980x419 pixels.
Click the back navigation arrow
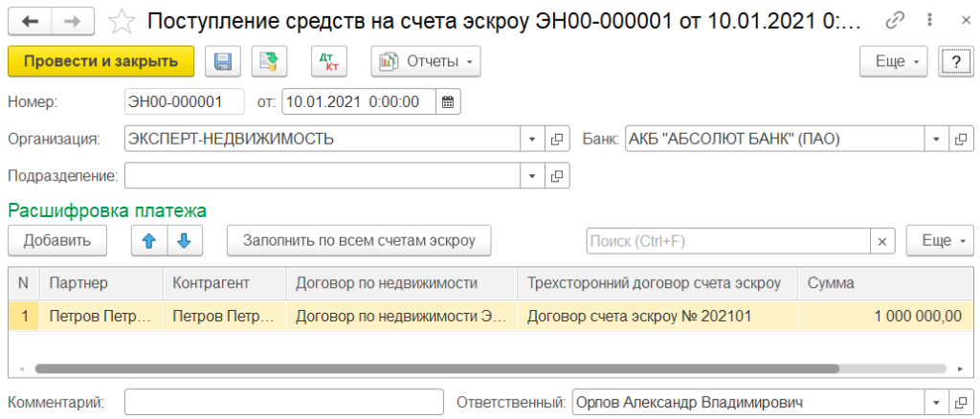point(31,20)
